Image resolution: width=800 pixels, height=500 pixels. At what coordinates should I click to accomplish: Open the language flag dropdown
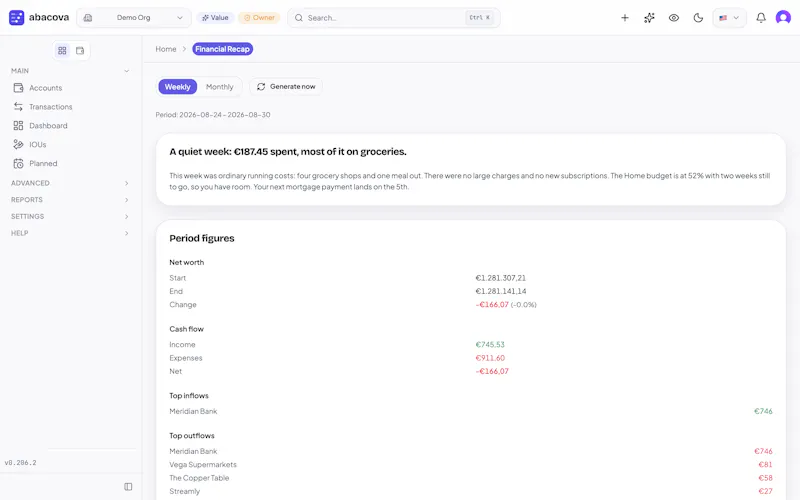(729, 18)
